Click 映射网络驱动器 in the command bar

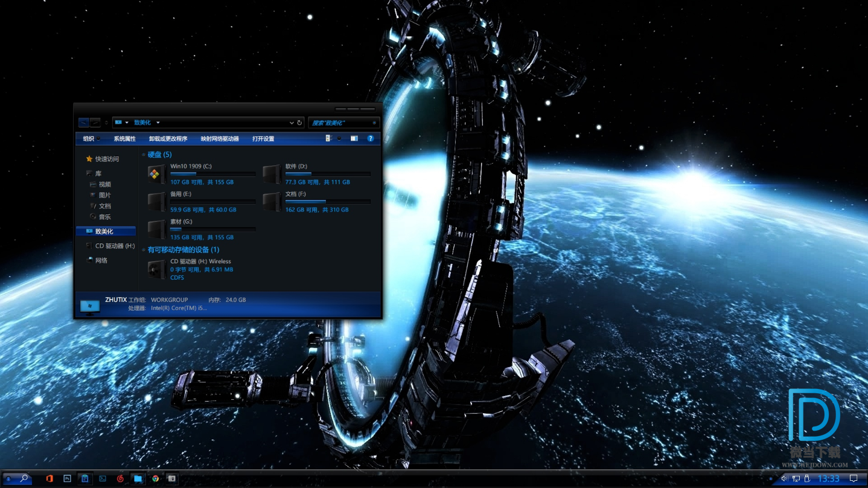click(220, 138)
